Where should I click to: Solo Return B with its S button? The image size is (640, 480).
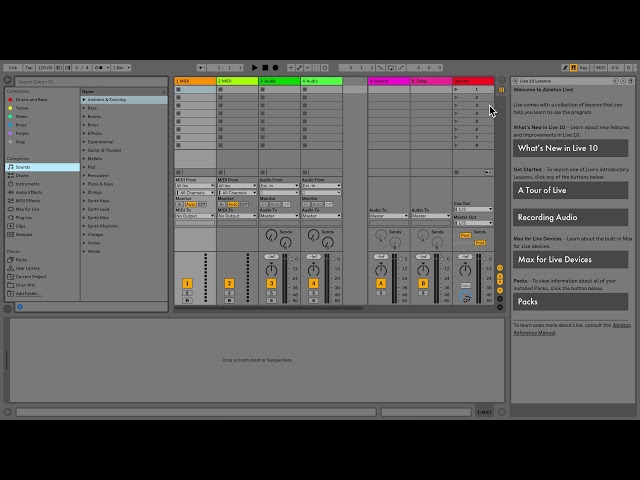423,293
